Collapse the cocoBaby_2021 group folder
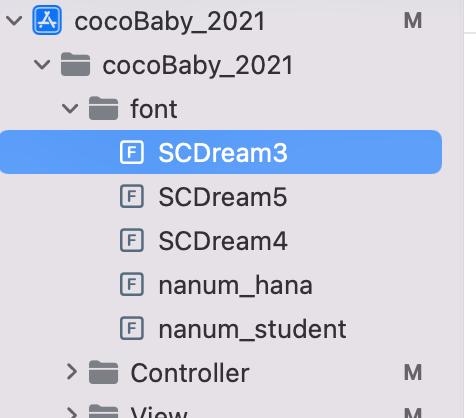Screen dimensions: 476x418 (42, 65)
